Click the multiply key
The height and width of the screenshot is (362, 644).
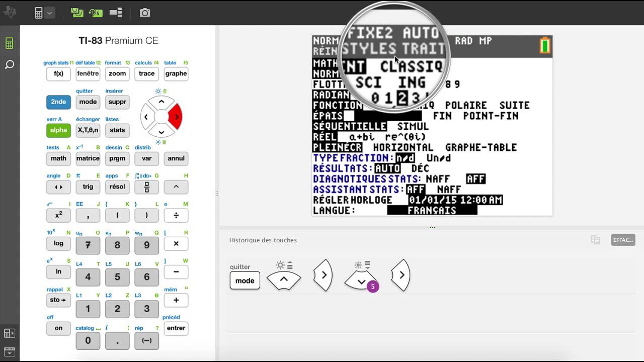click(x=176, y=244)
